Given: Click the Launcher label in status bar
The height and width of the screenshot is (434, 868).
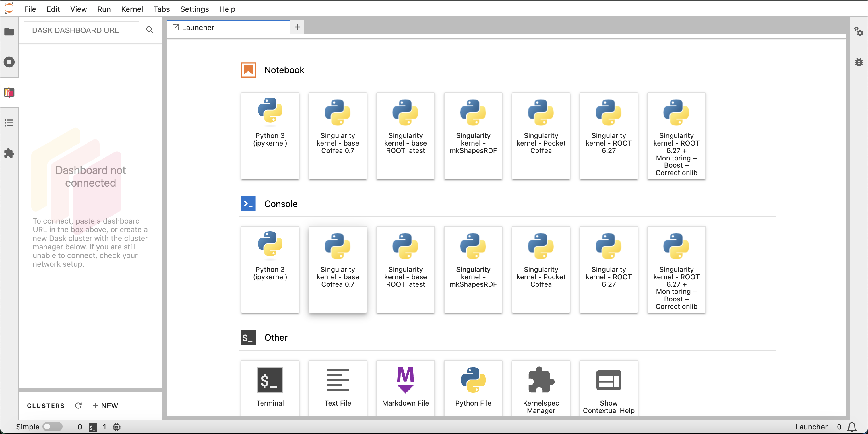Looking at the screenshot, I should click(x=811, y=427).
